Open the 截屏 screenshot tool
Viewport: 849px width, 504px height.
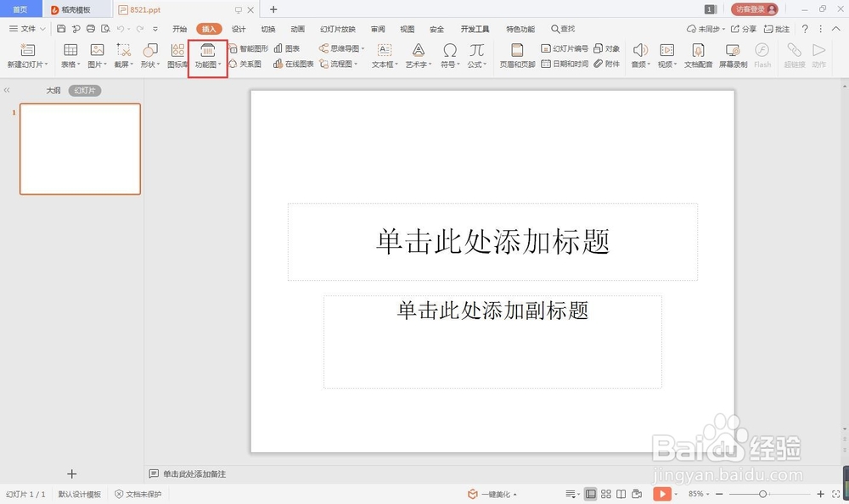pos(123,56)
